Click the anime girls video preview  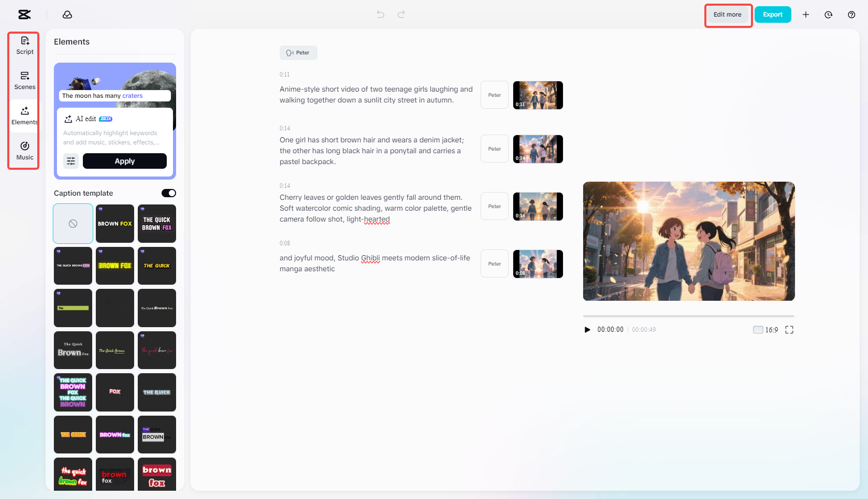(689, 241)
